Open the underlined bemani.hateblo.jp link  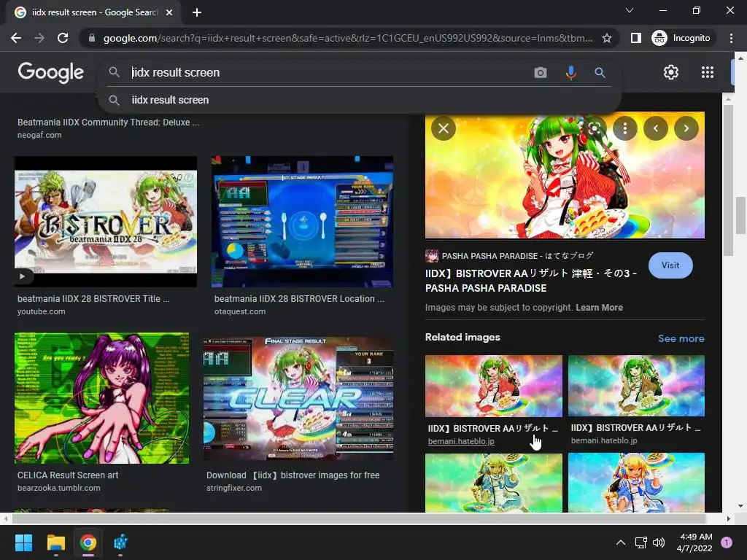(x=461, y=441)
